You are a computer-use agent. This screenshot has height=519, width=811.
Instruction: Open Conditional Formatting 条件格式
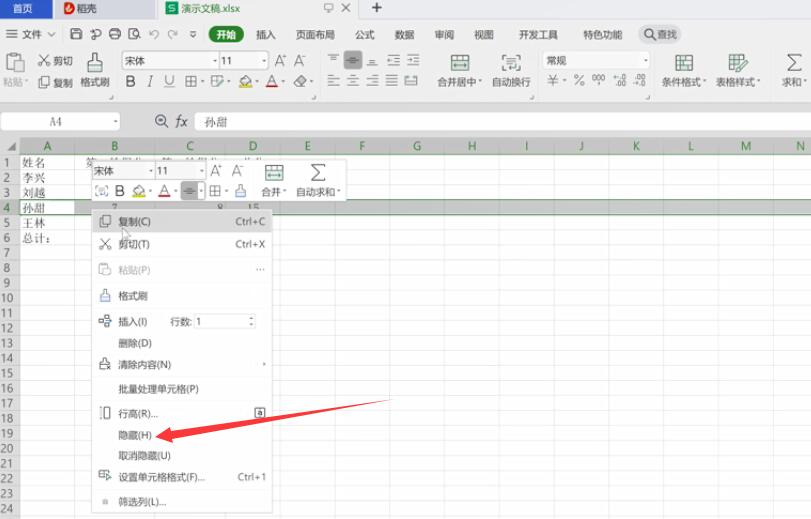(684, 69)
